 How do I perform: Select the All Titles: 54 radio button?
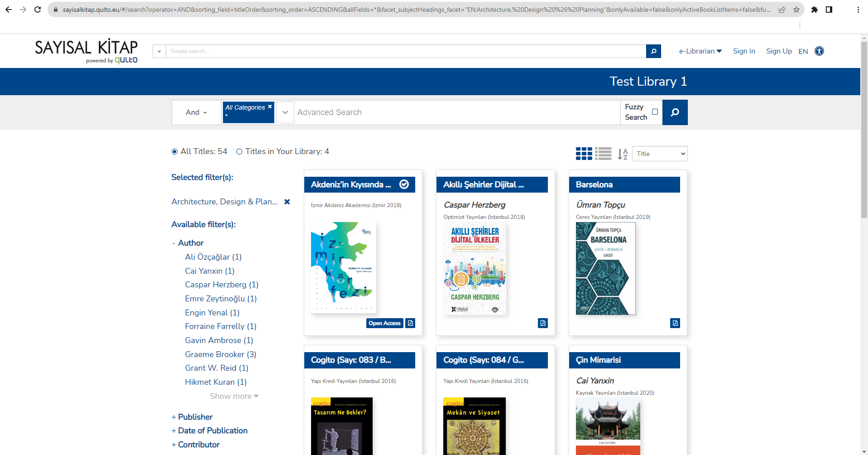[174, 152]
